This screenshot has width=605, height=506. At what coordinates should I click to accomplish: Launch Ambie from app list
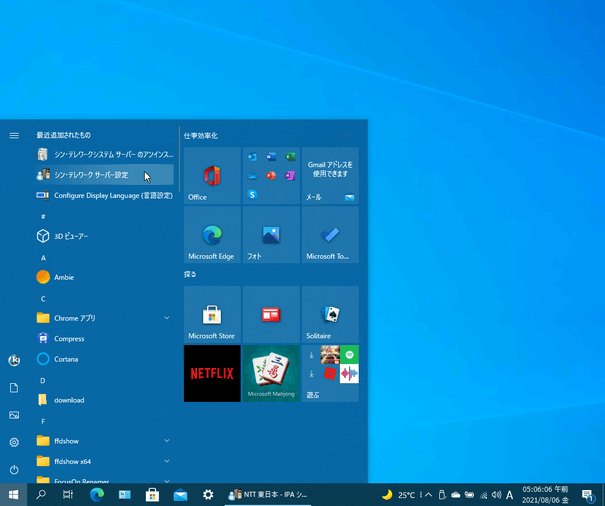(104, 277)
